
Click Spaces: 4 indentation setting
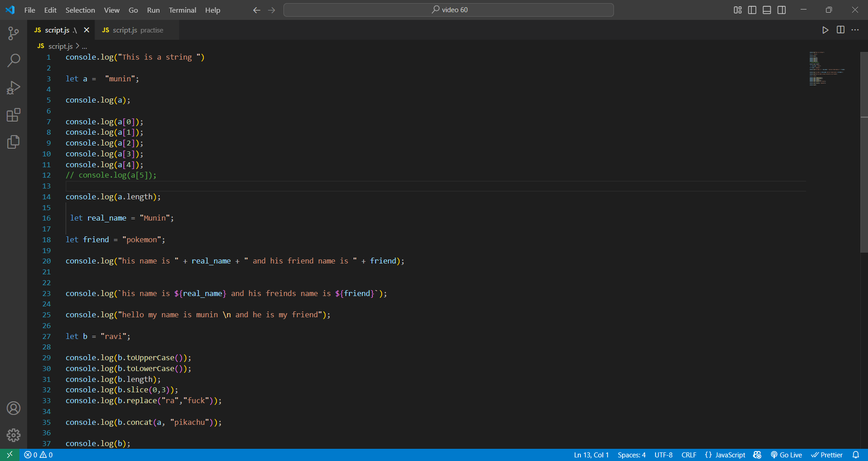tap(632, 455)
